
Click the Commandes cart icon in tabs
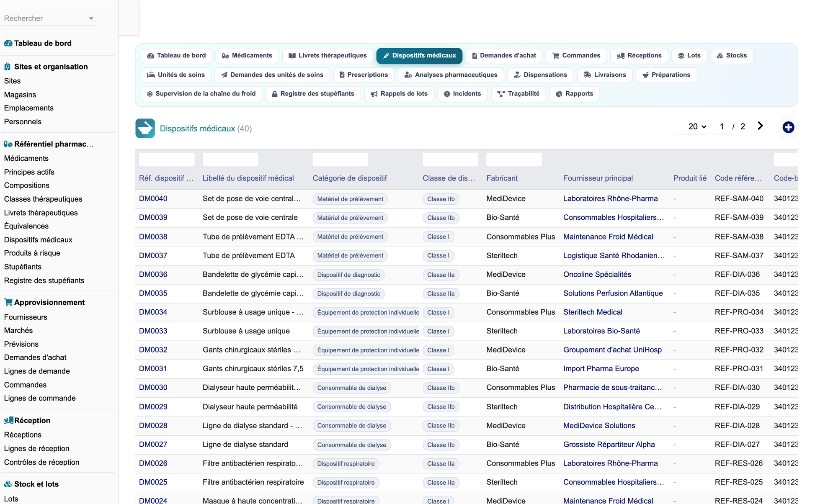(556, 56)
